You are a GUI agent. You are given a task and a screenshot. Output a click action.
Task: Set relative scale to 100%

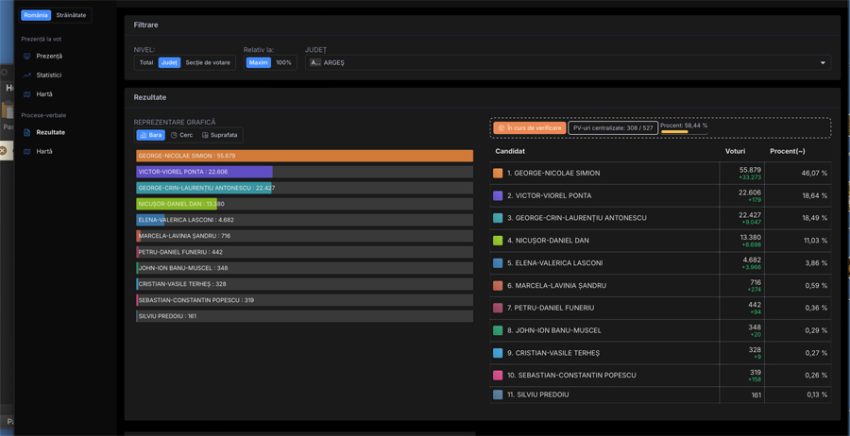tap(284, 62)
